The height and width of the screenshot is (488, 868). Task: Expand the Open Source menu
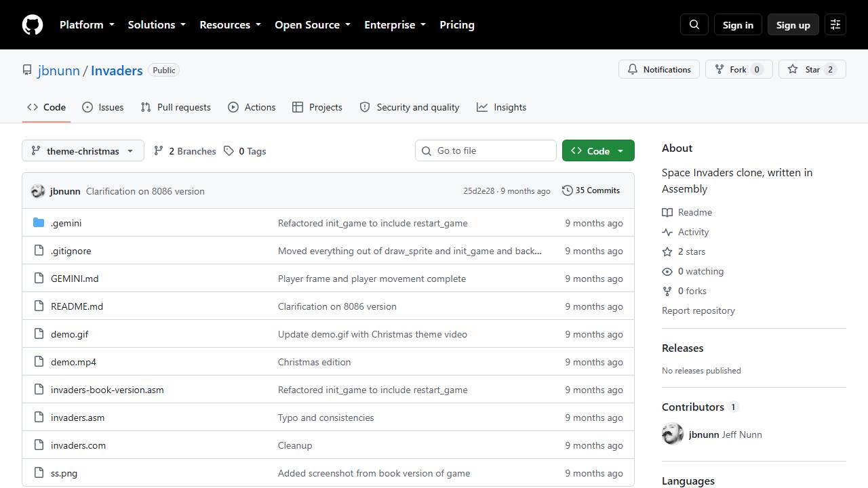click(x=313, y=25)
